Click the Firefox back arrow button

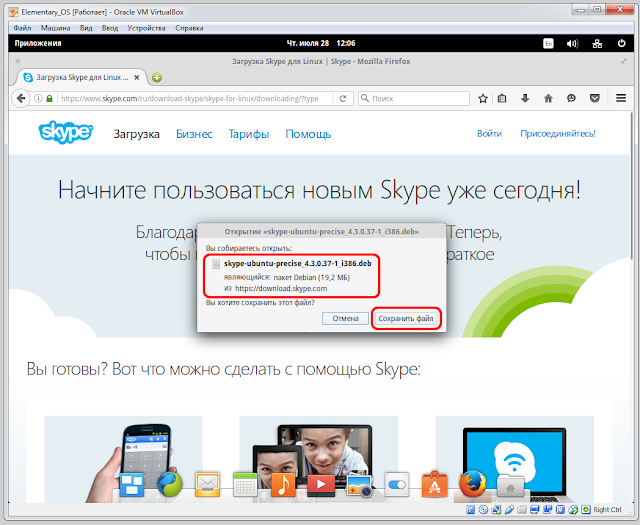click(x=20, y=98)
